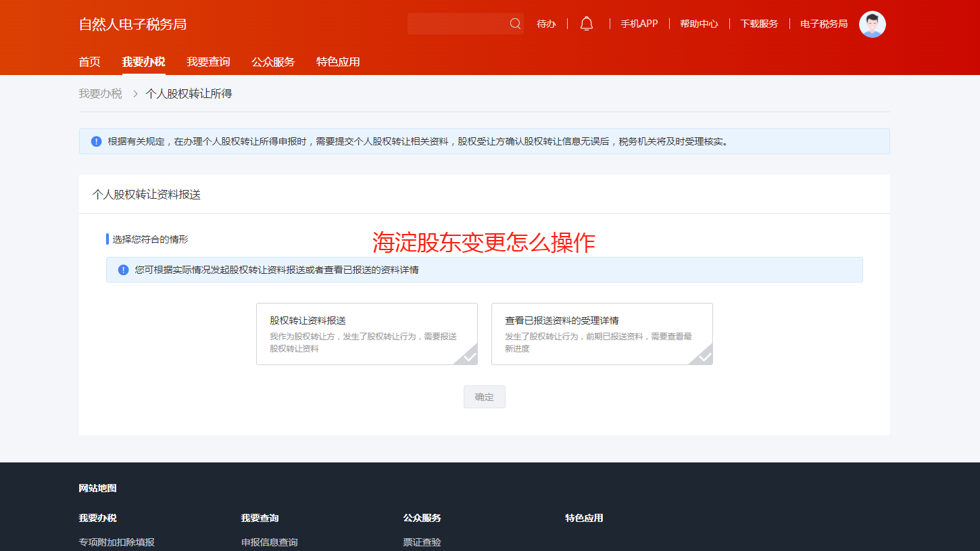980x551 pixels.
Task: Click the 确定 confirm button
Action: 484,397
